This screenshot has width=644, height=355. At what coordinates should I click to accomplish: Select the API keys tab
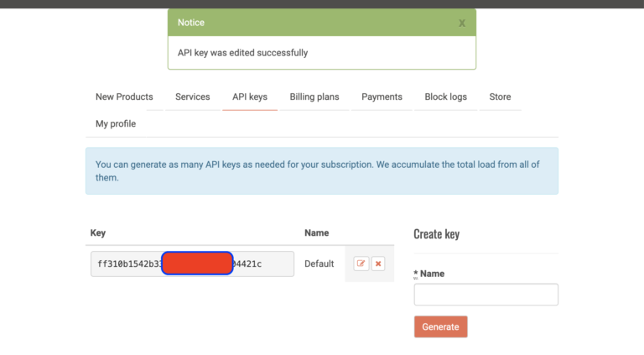tap(250, 97)
